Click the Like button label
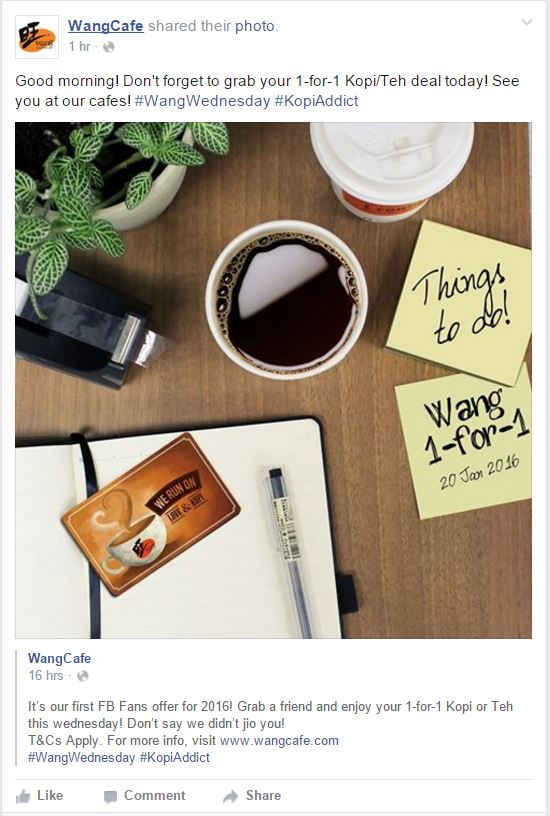This screenshot has height=816, width=550. point(50,796)
